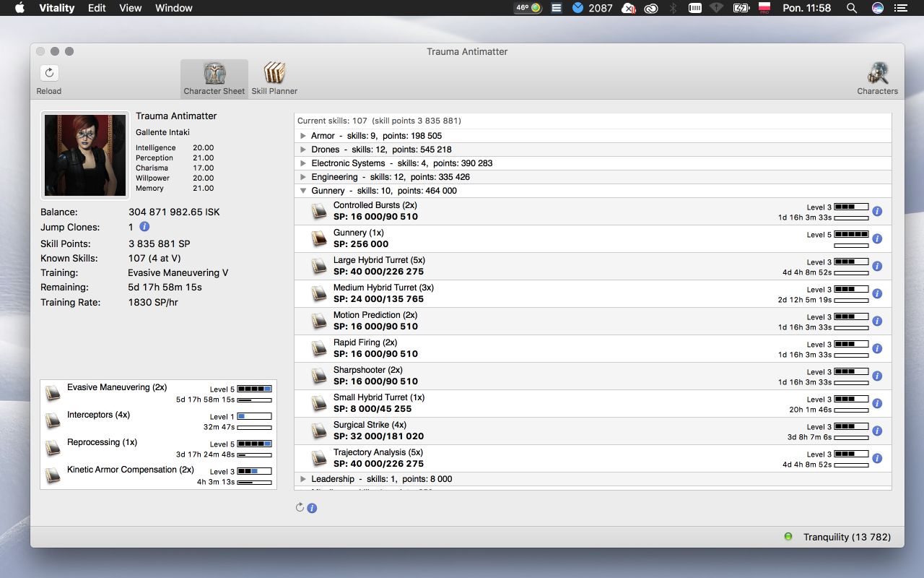Image resolution: width=924 pixels, height=578 pixels.
Task: Open Spotlight search in menu bar
Action: point(852,8)
